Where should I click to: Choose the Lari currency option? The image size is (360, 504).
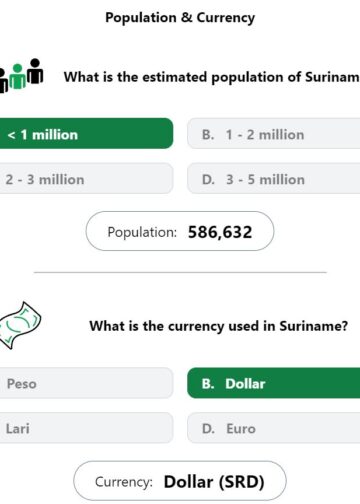[86, 428]
